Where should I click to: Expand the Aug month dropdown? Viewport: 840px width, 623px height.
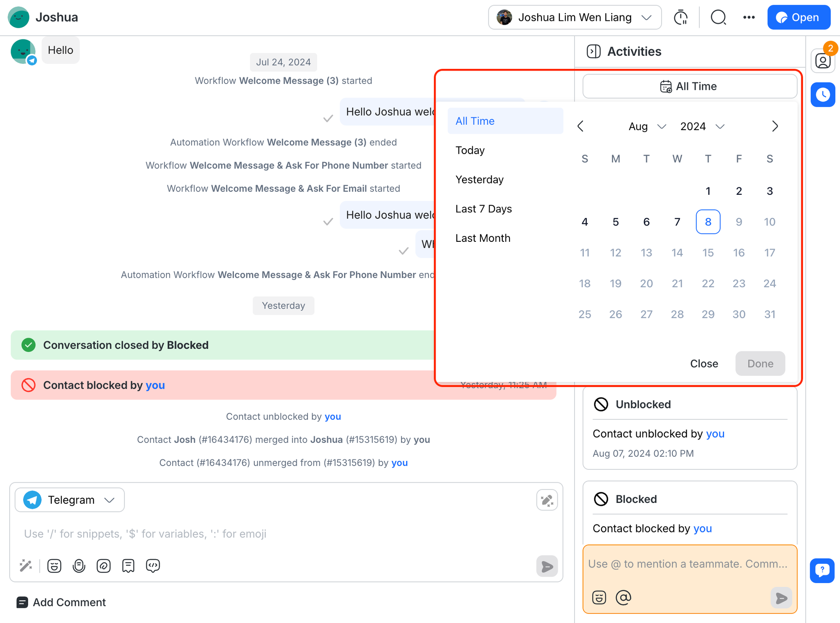tap(647, 126)
